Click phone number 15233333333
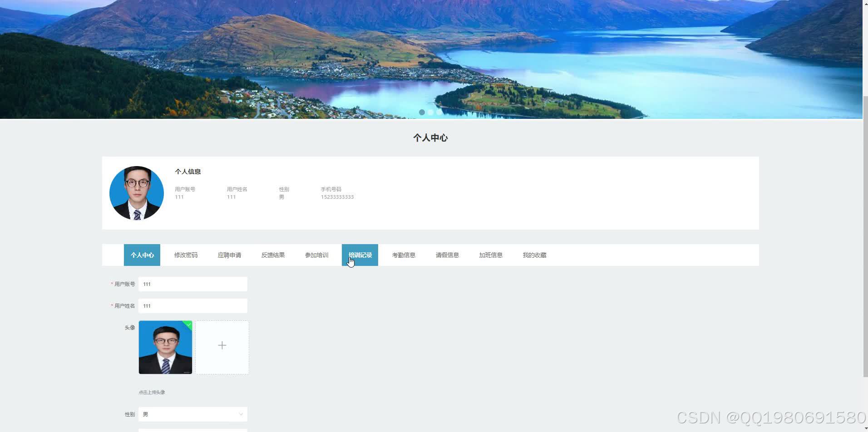 337,197
